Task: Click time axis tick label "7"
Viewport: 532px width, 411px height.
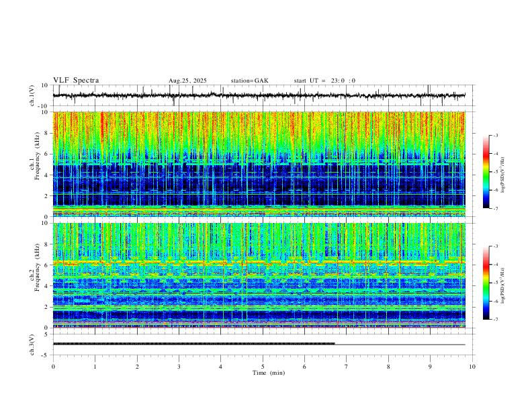Action: 347,367
